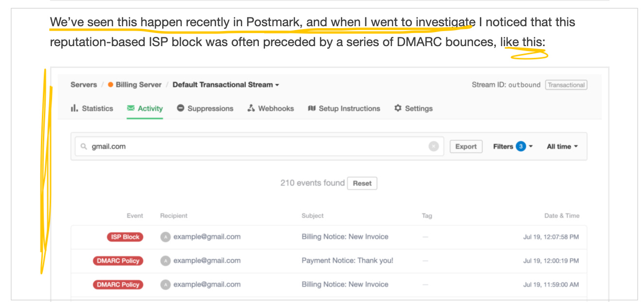Viewport: 644px width, 302px height.
Task: Open the Suppressions tab
Action: point(205,108)
